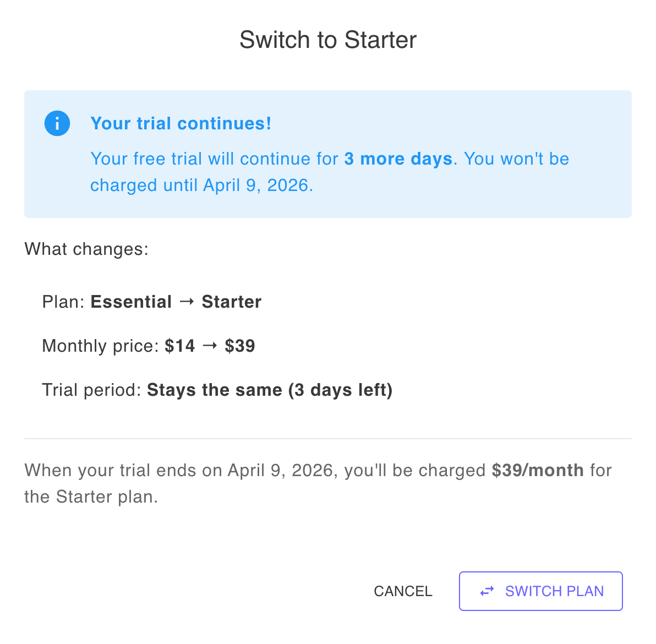Select the CANCEL button
656x644 pixels.
coord(403,591)
